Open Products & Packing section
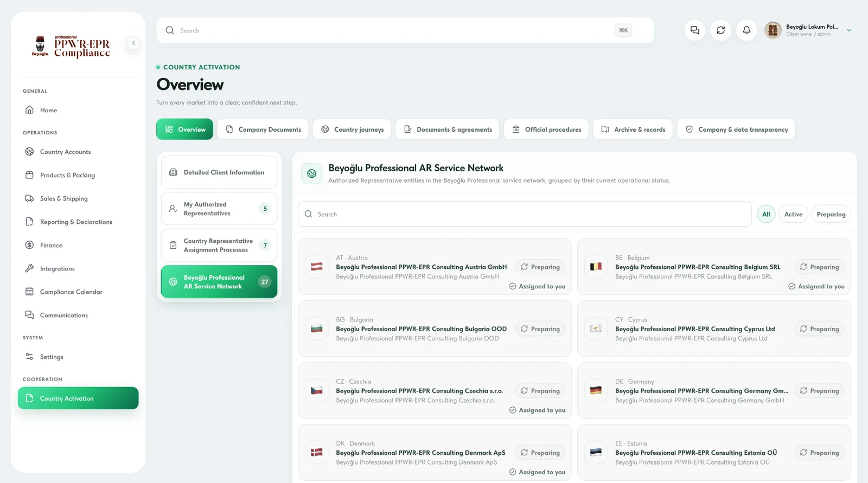The height and width of the screenshot is (483, 868). (78, 175)
